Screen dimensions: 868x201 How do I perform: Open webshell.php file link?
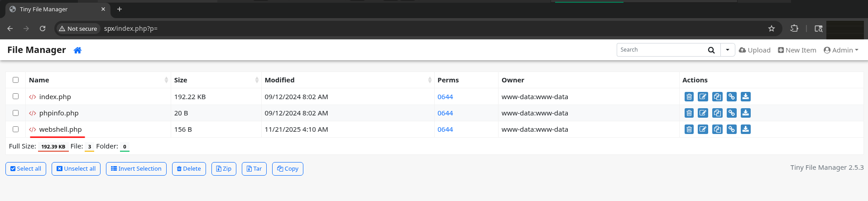pyautogui.click(x=60, y=129)
